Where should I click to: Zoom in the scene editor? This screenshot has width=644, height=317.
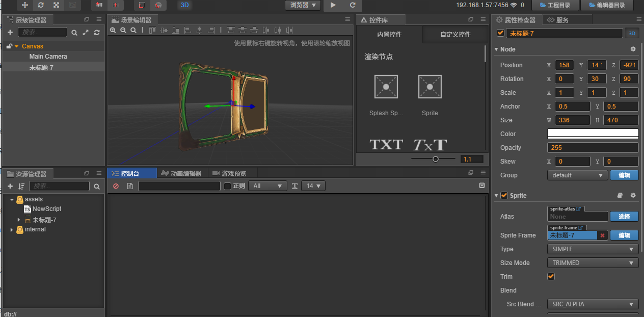pos(113,30)
